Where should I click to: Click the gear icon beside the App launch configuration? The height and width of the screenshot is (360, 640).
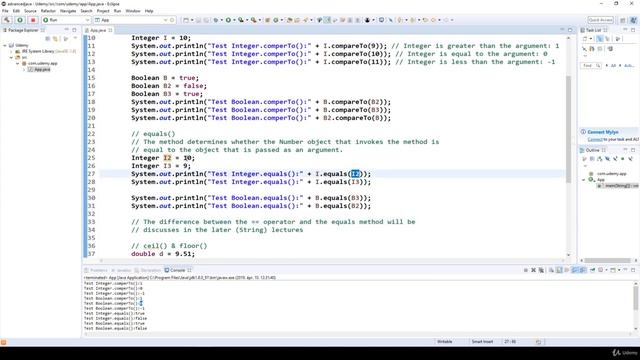pyautogui.click(x=172, y=20)
